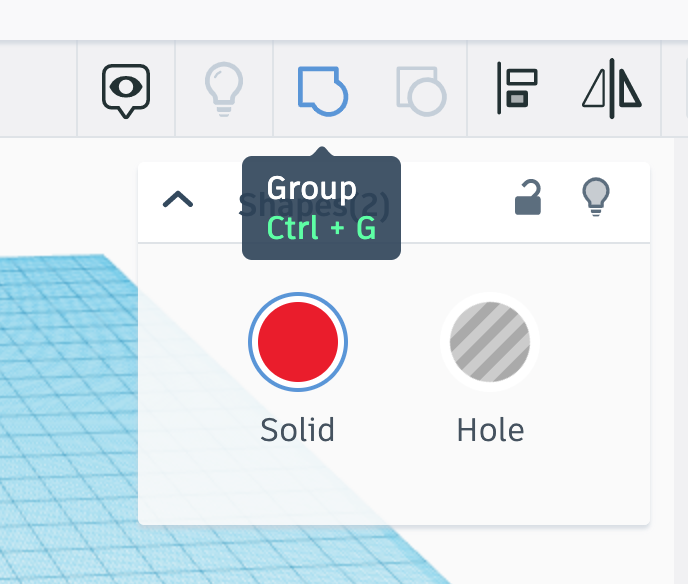Screen dimensions: 688x584
Task: Click the greyed-out Ungroup icon
Action: [x=421, y=91]
